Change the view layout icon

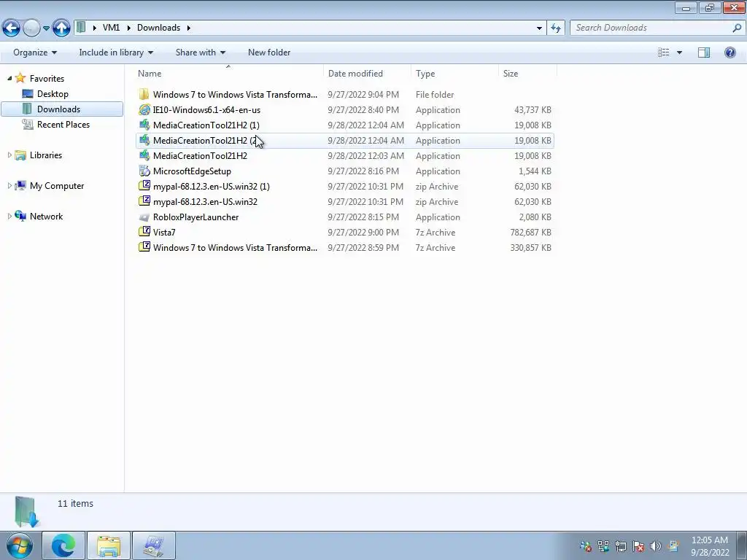tap(663, 52)
